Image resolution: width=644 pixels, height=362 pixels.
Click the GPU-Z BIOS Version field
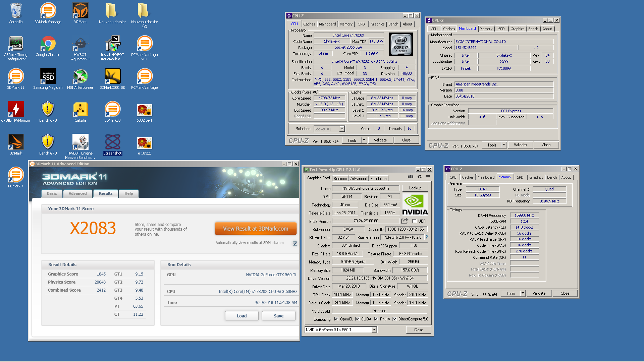pos(366,221)
